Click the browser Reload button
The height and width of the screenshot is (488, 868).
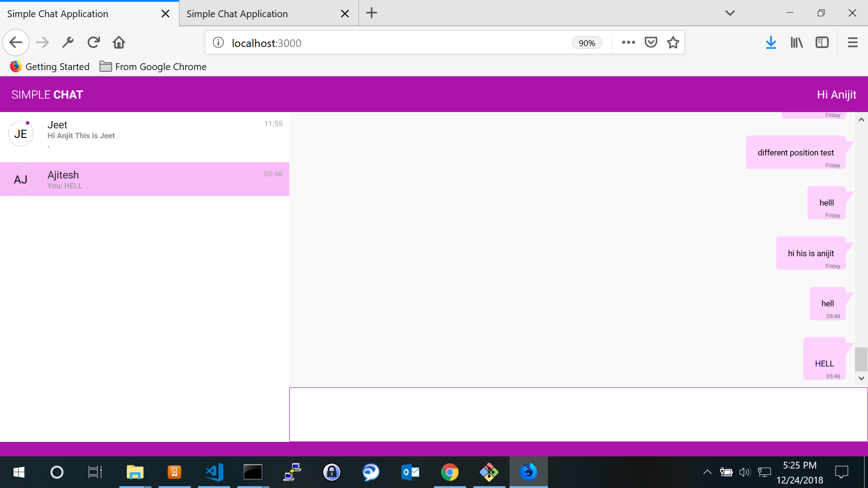tap(94, 42)
